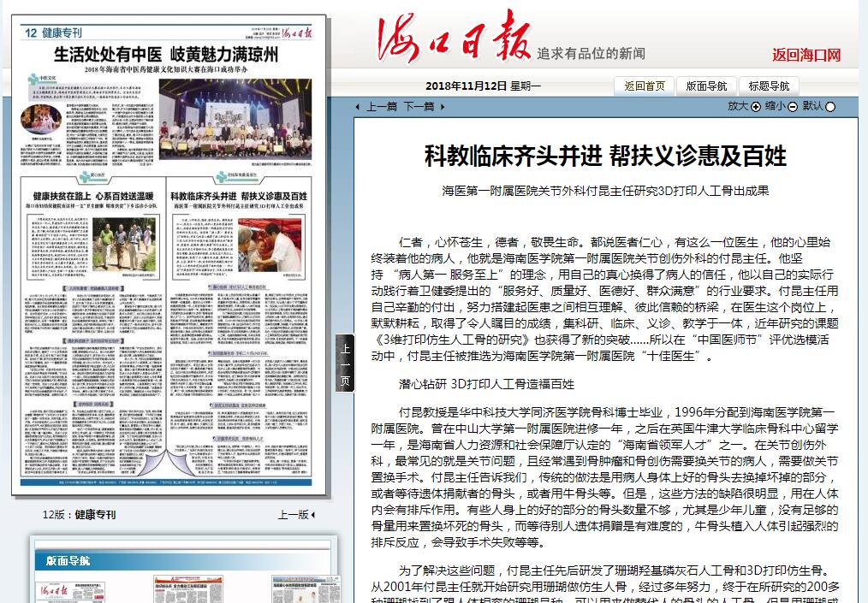Click the arrow icon next to 上一版
Screen dimensions: 868x603
(x=313, y=515)
